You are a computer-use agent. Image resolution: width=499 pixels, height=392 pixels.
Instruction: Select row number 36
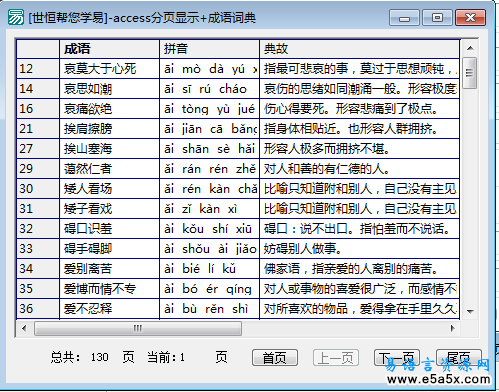pyautogui.click(x=38, y=309)
